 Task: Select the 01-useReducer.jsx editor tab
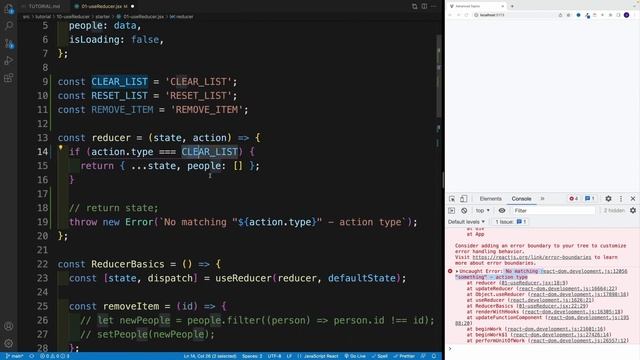click(104, 6)
